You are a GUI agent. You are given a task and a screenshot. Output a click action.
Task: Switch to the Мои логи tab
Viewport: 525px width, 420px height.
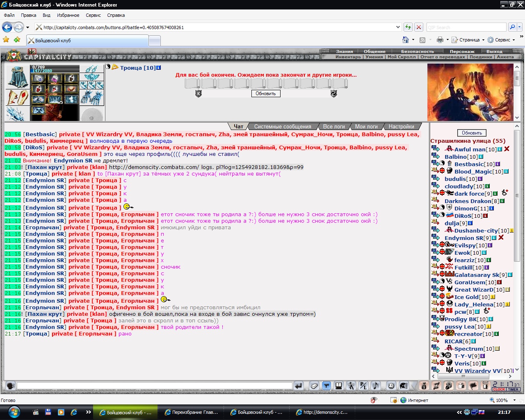pos(366,126)
